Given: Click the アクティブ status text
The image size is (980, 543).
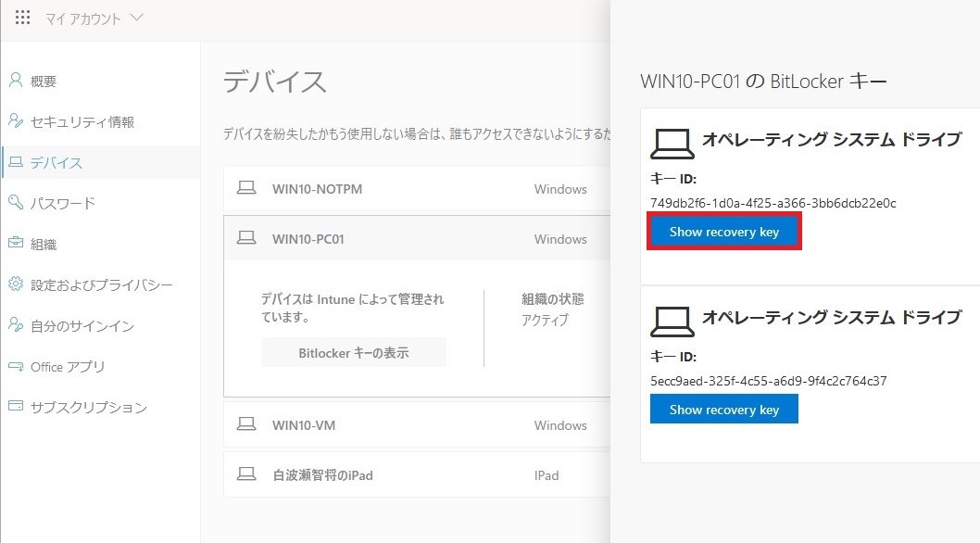Looking at the screenshot, I should coord(545,320).
